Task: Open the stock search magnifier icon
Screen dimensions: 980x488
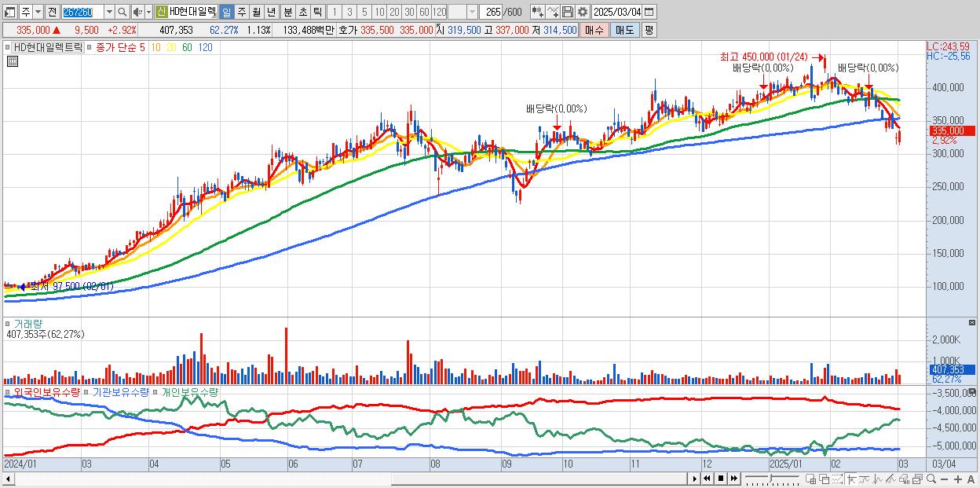Action: 122,13
